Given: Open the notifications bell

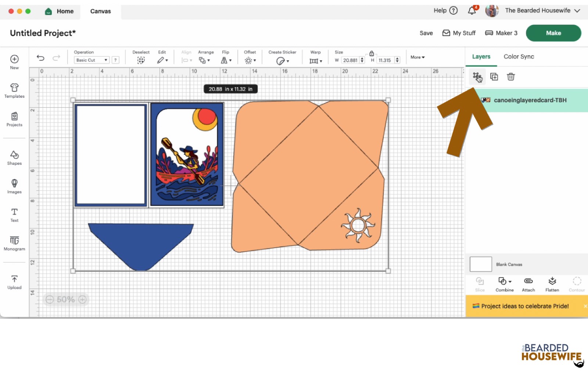Looking at the screenshot, I should click(x=472, y=10).
